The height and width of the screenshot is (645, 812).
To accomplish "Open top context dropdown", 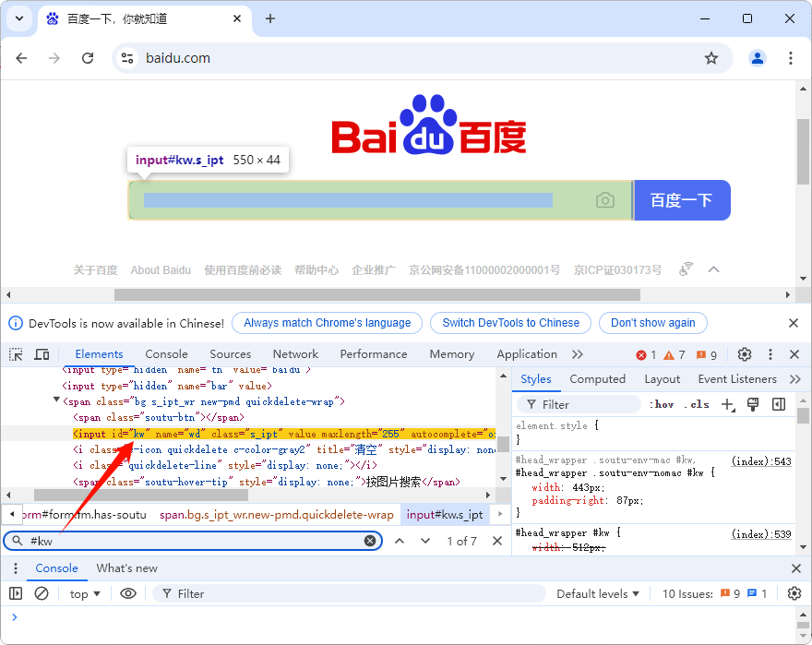I will click(x=85, y=593).
